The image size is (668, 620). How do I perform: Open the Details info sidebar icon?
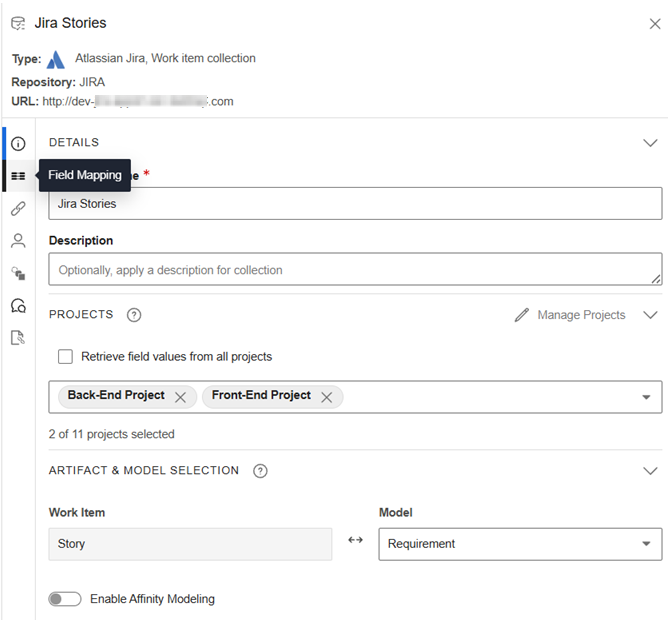click(x=18, y=143)
